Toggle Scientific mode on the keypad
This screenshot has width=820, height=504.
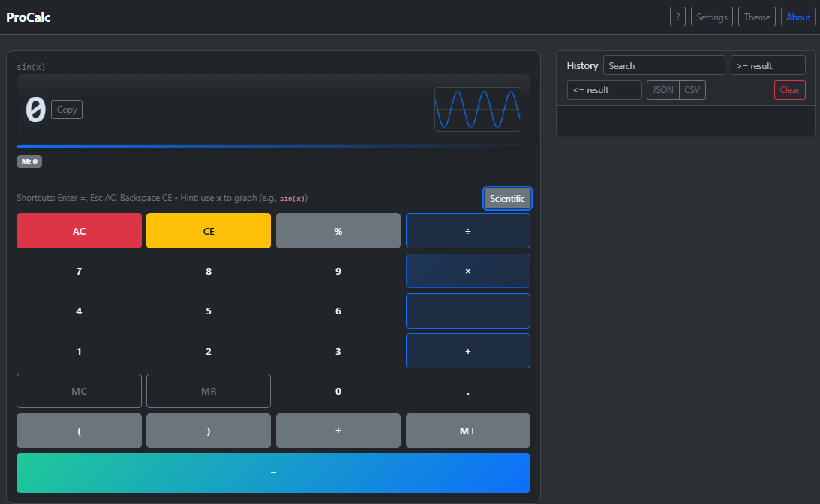507,199
